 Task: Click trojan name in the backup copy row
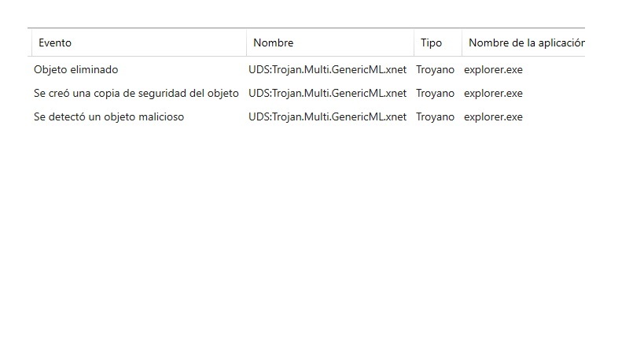[327, 94]
